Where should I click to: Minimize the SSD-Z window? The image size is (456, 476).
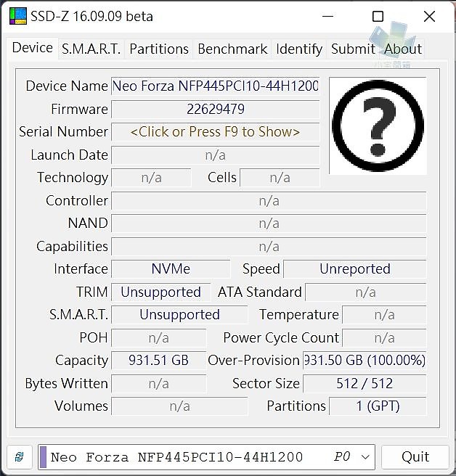(327, 16)
